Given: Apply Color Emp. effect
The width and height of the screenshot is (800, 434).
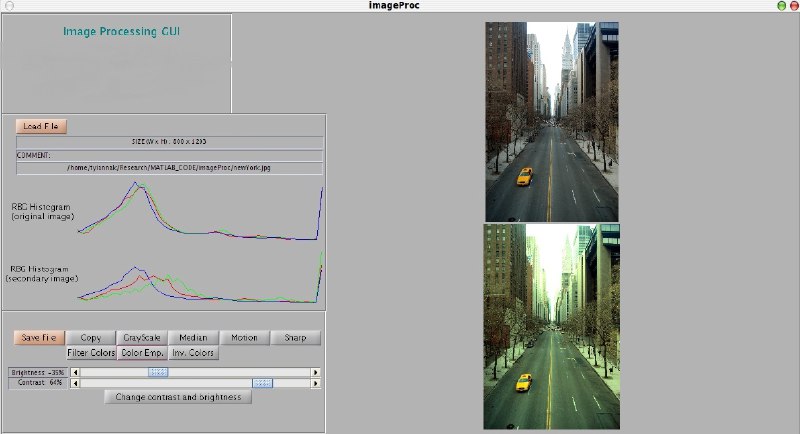Looking at the screenshot, I should click(x=142, y=353).
